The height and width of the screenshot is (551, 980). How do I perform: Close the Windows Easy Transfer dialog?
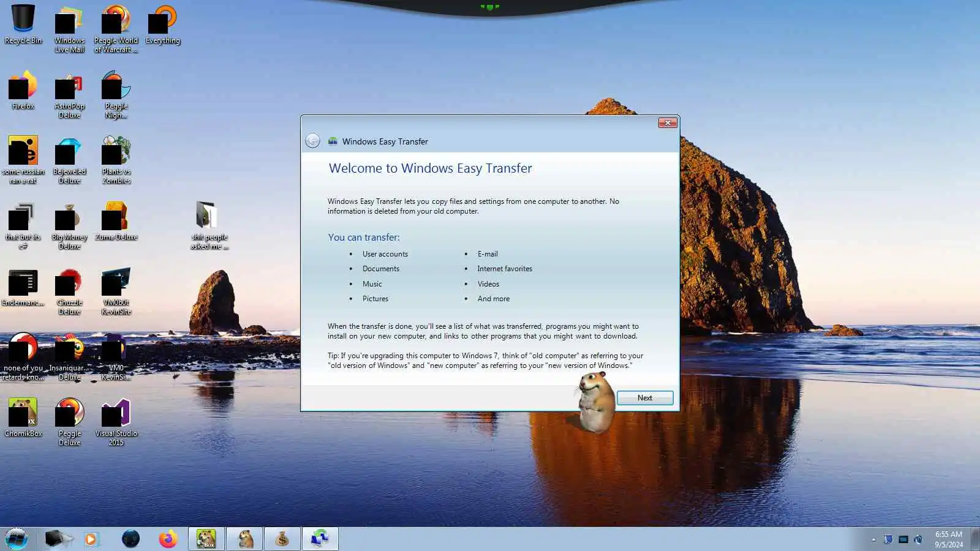click(x=668, y=123)
